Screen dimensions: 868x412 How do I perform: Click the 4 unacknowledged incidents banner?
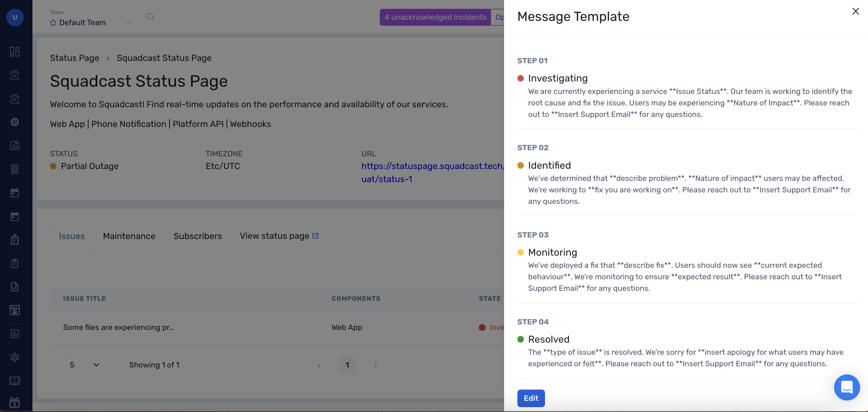(435, 17)
